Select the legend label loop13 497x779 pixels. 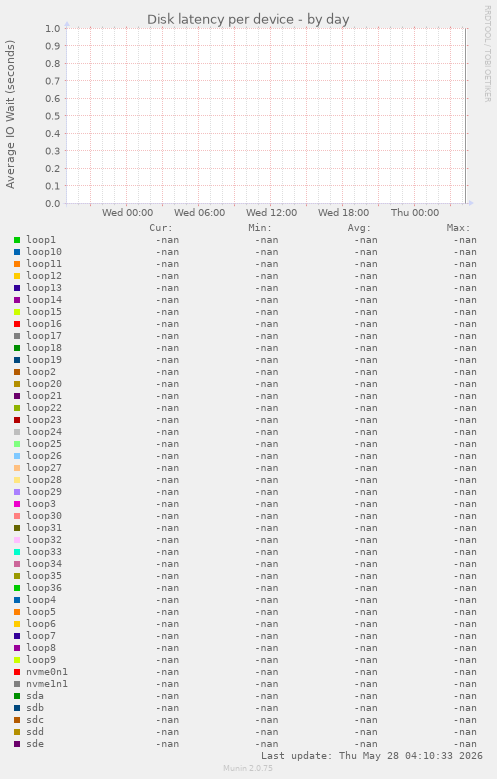44,288
